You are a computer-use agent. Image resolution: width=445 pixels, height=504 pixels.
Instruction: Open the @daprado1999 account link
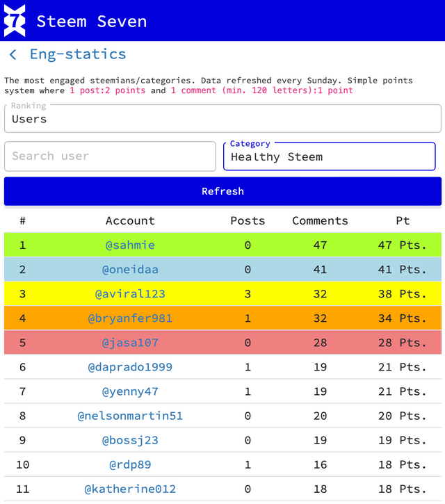130,367
